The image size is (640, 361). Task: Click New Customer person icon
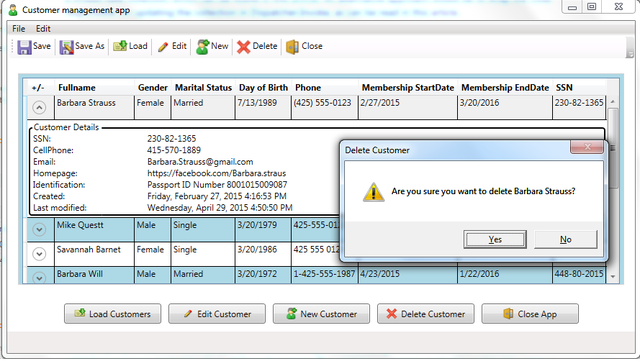291,313
